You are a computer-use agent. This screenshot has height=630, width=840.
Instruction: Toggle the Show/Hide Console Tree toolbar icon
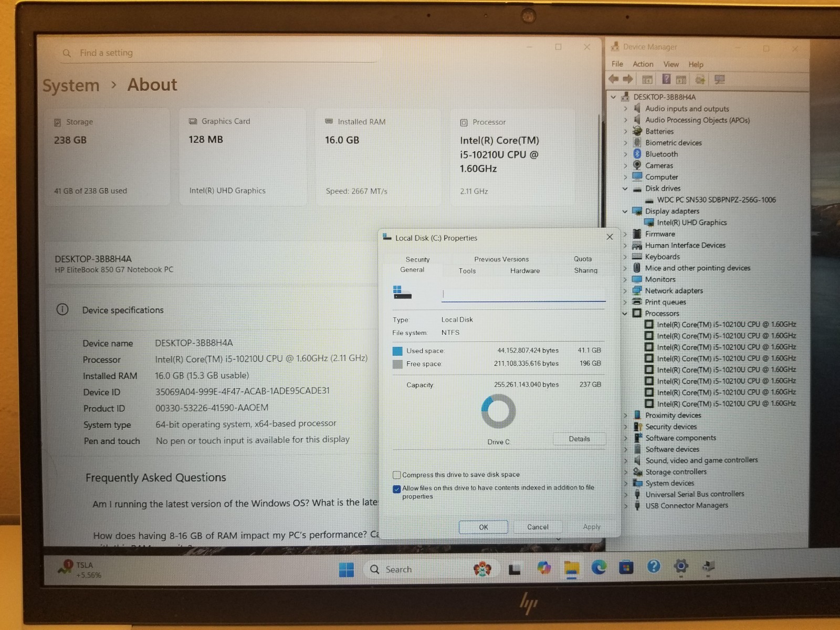coord(647,80)
